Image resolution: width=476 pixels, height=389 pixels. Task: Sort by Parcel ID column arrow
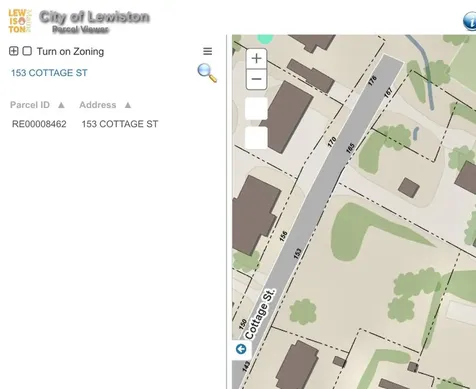61,105
